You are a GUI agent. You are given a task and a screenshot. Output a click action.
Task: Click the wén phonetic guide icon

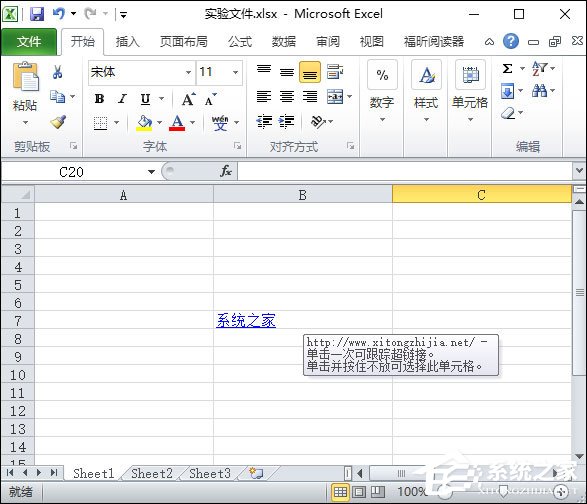[220, 123]
